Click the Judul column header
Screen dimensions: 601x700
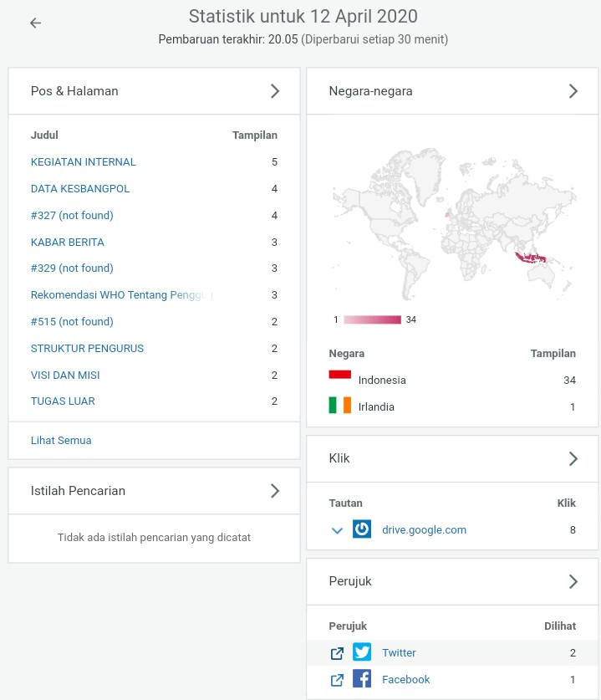44,135
